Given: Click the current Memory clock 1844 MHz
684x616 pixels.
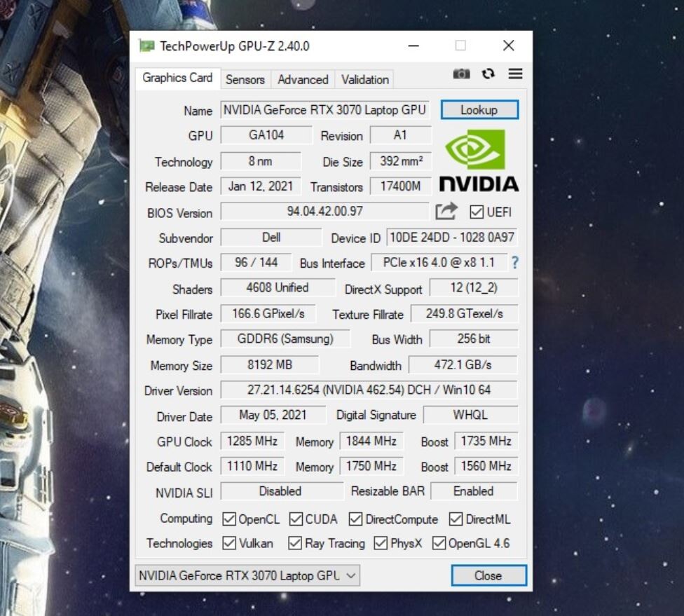Looking at the screenshot, I should click(371, 441).
